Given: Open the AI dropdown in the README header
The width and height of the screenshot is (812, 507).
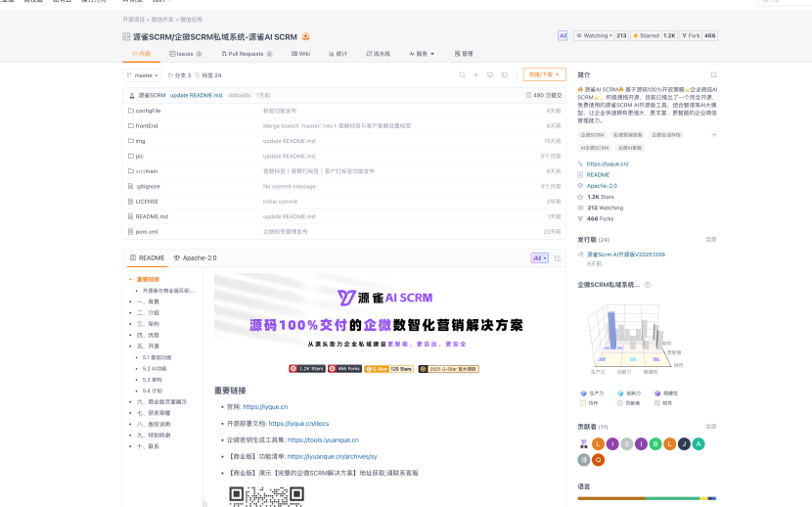Looking at the screenshot, I should pos(540,257).
